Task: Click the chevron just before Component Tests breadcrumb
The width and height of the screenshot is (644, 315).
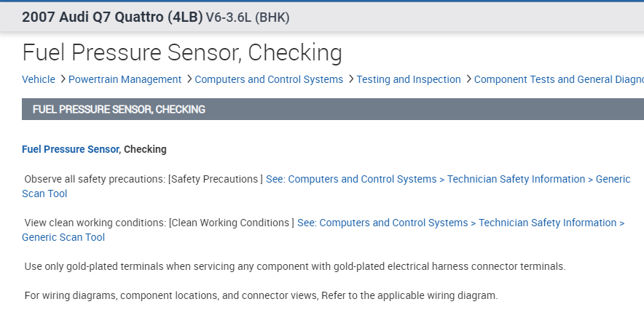Action: (468, 79)
